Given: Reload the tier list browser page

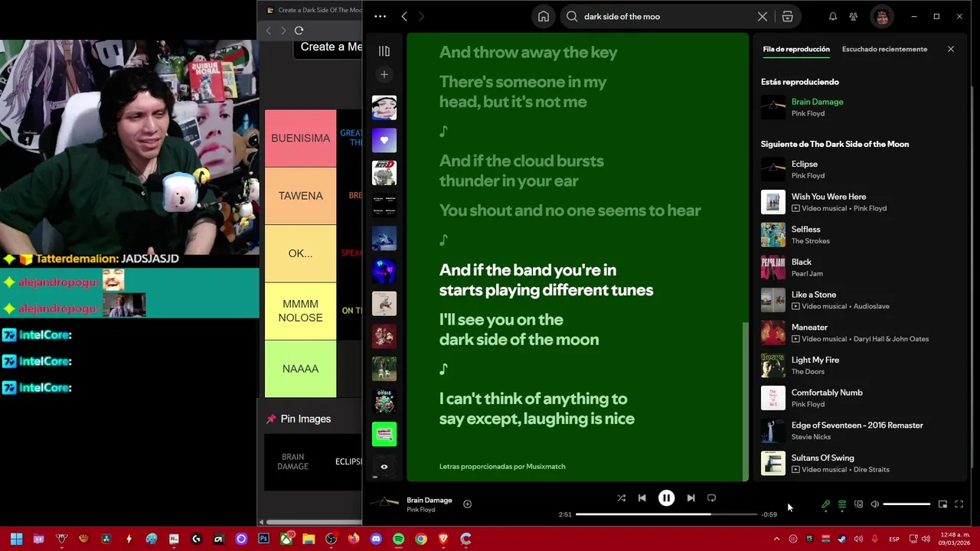Looking at the screenshot, I should point(299,31).
